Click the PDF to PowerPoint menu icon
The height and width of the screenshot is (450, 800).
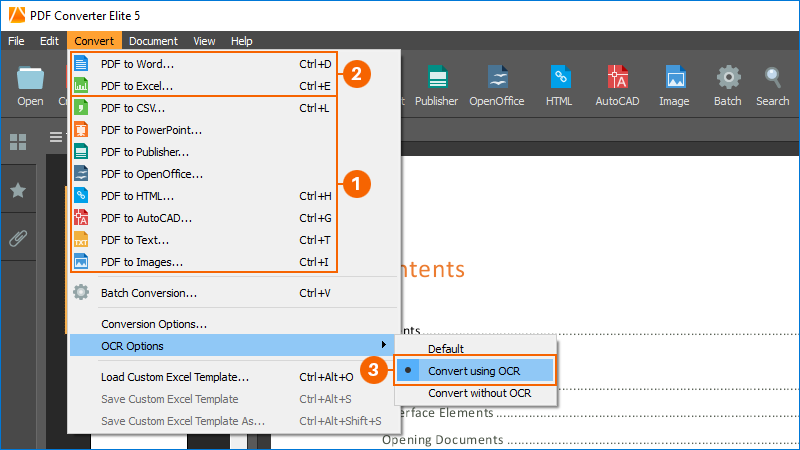point(81,130)
